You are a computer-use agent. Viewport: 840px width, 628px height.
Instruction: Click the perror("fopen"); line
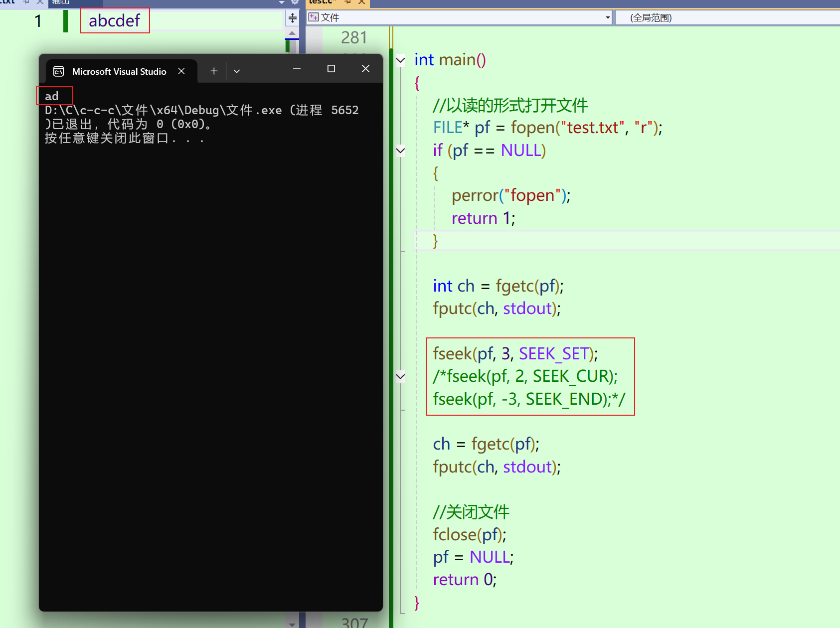tap(511, 195)
